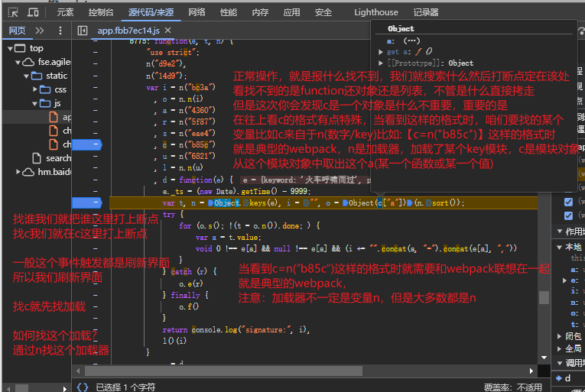The height and width of the screenshot is (392, 585).
Task: Show more navigator tabs with >>
Action: pos(40,31)
